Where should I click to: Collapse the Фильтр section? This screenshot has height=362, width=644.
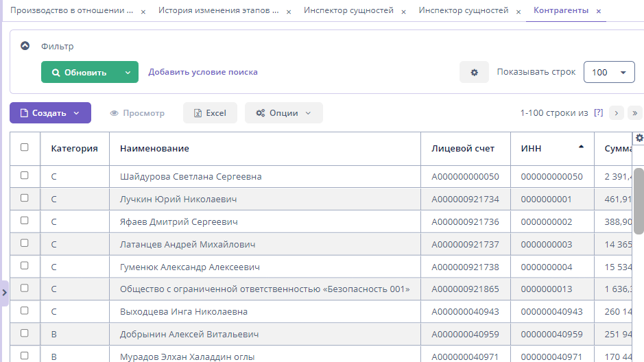point(25,46)
